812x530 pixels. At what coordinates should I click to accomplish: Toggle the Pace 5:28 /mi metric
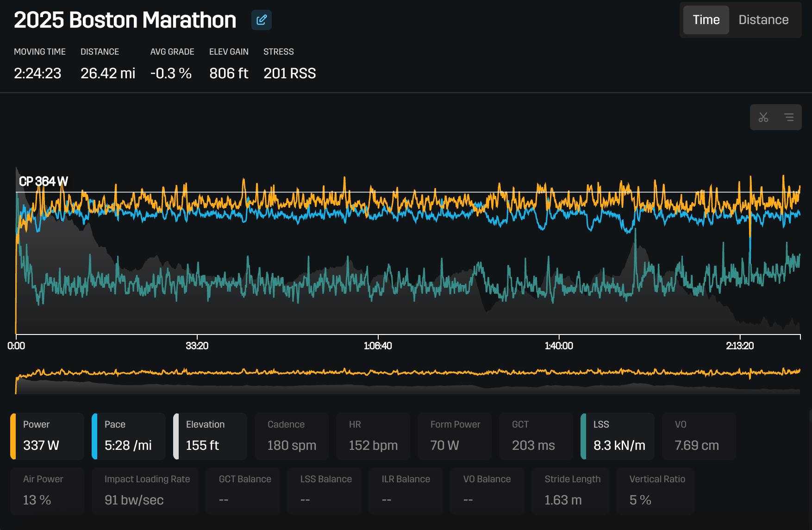(x=129, y=436)
